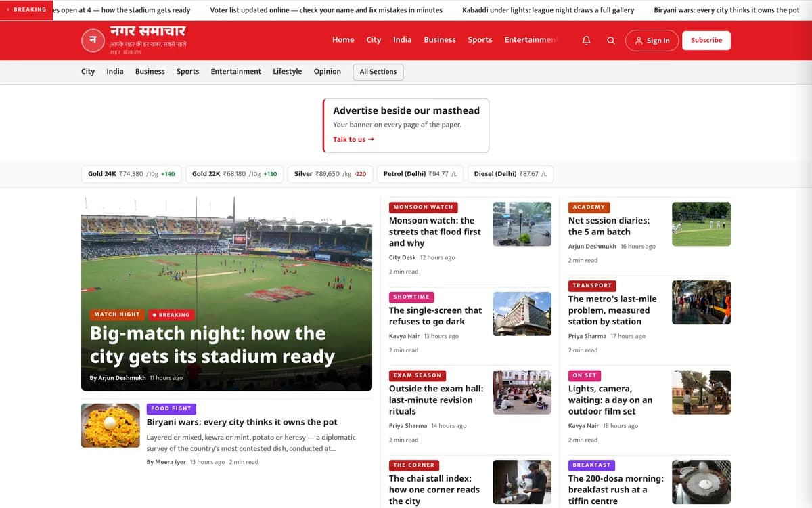Select Business in the grey sub-navigation
Screen dimensions: 812x508
point(150,72)
